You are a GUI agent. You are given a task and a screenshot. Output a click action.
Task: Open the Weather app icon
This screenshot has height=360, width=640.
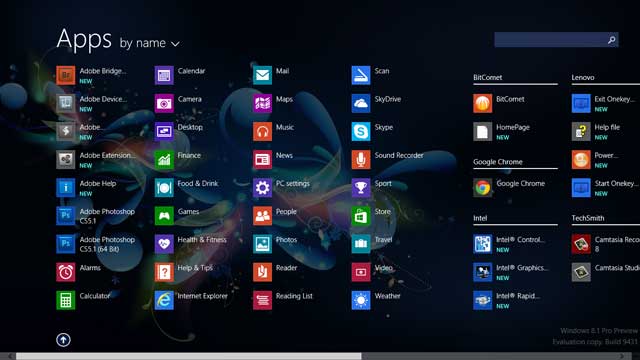(361, 300)
